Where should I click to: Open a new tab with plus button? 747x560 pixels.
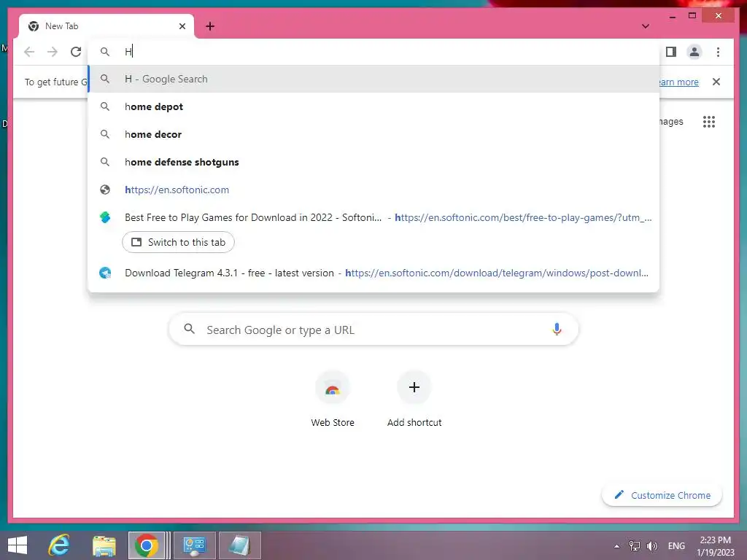(x=210, y=26)
